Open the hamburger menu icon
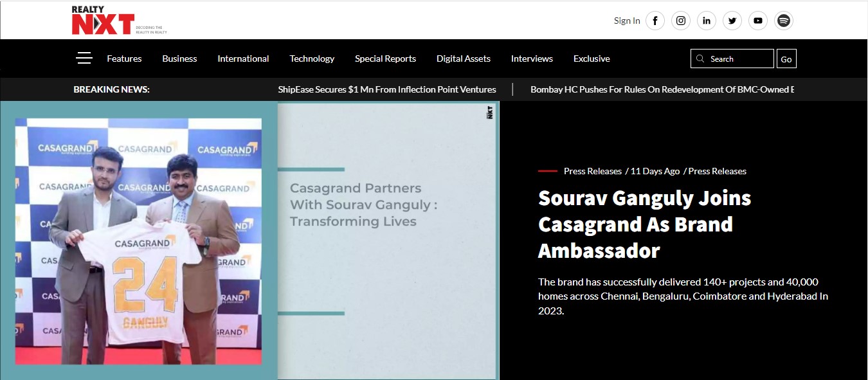This screenshot has width=868, height=380. (84, 59)
